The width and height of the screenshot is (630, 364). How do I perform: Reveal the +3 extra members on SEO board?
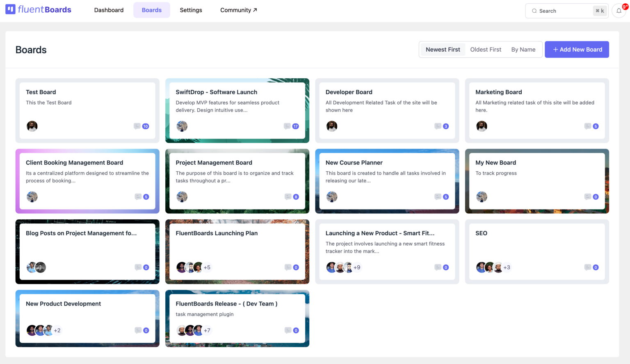click(507, 267)
